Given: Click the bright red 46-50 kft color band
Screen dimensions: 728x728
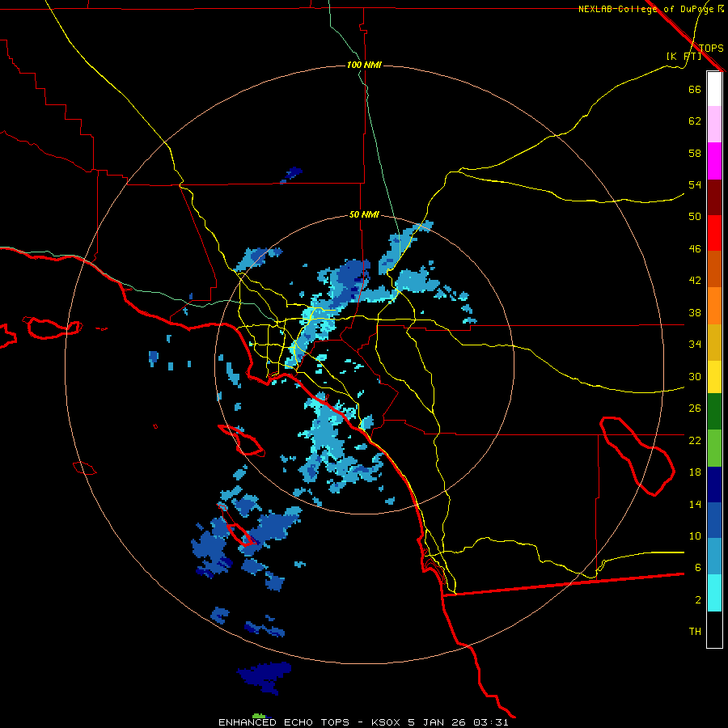Looking at the screenshot, I should pyautogui.click(x=714, y=233).
